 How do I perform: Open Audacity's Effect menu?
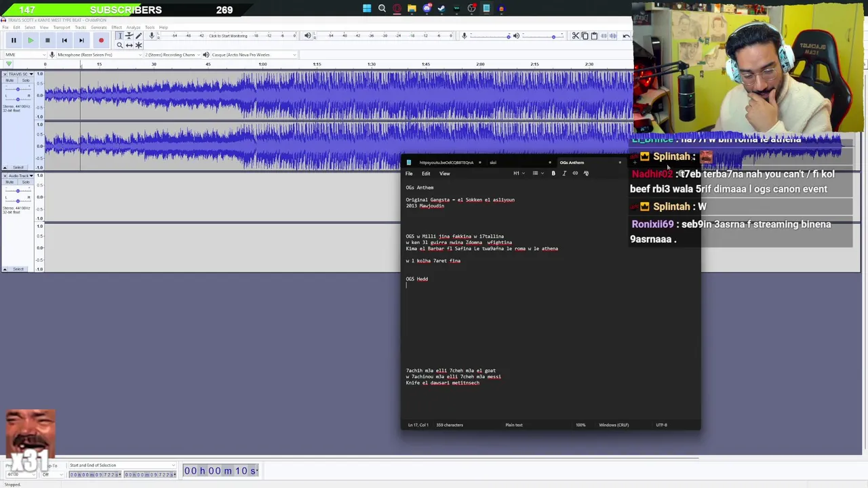point(116,28)
